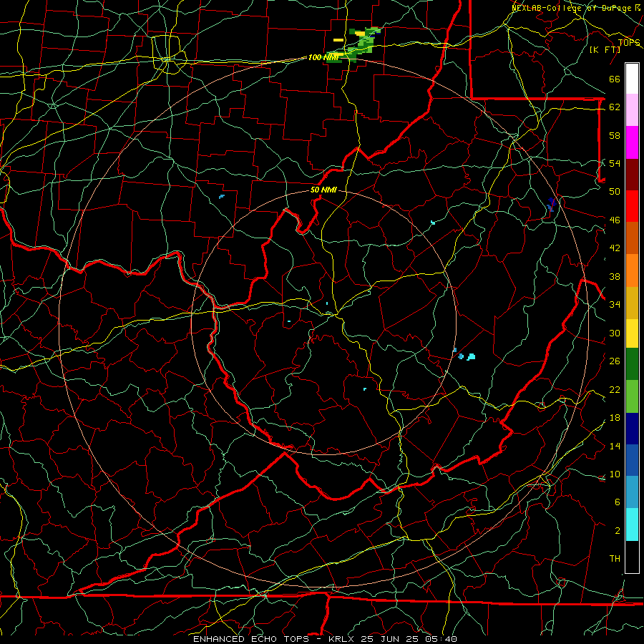Click the large cyan echo blob east of radar

click(x=471, y=356)
